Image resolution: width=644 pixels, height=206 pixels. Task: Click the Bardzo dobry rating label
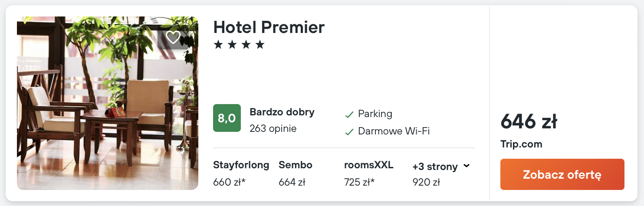pyautogui.click(x=282, y=112)
